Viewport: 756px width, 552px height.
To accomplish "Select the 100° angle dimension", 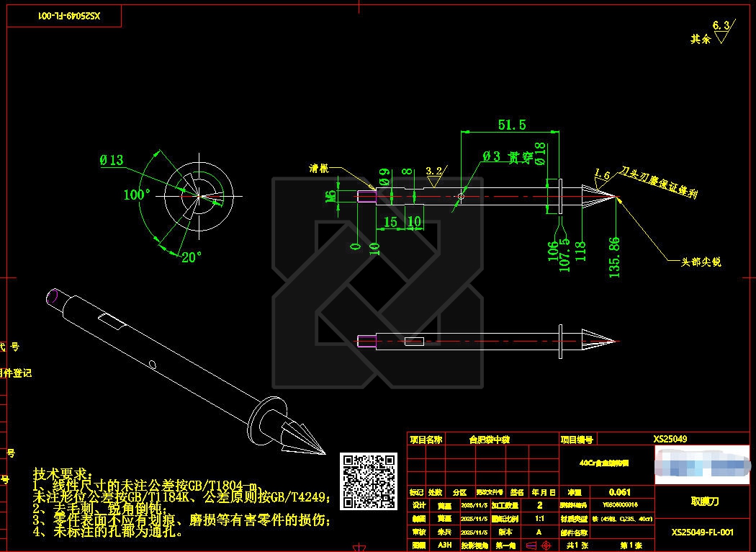I will (137, 195).
